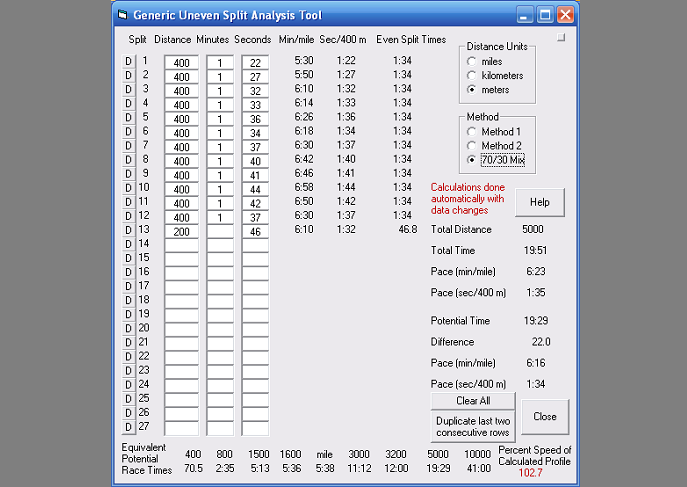Choose kilometers distance unit
687x487 pixels.
pyautogui.click(x=472, y=76)
